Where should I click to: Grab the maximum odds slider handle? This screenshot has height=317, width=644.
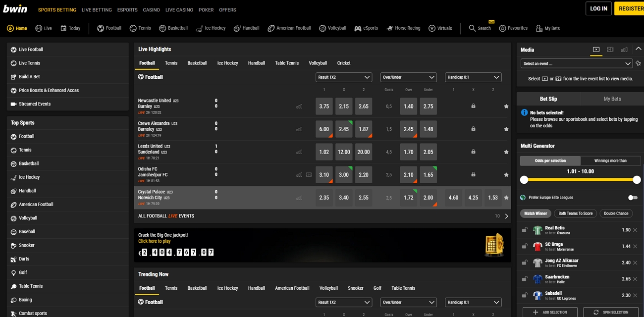pos(637,180)
